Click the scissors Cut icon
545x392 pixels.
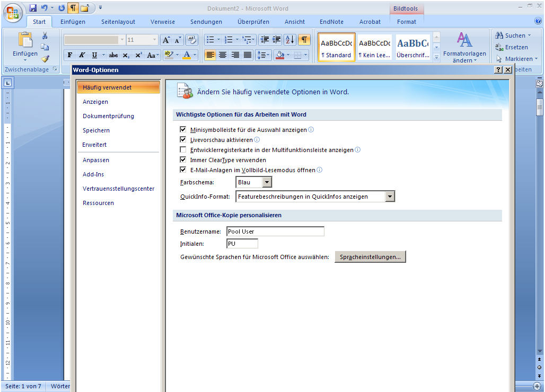pyautogui.click(x=45, y=35)
